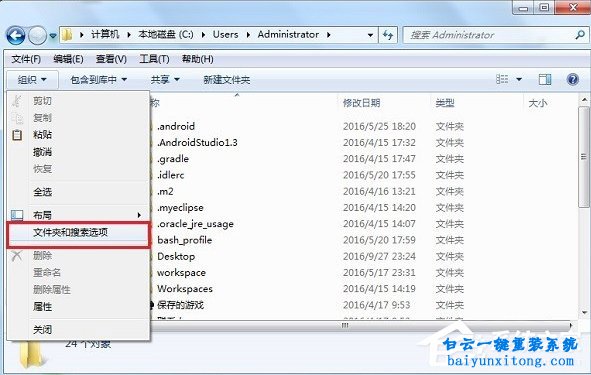Select the .android folder
This screenshot has width=591, height=375.
coord(176,126)
